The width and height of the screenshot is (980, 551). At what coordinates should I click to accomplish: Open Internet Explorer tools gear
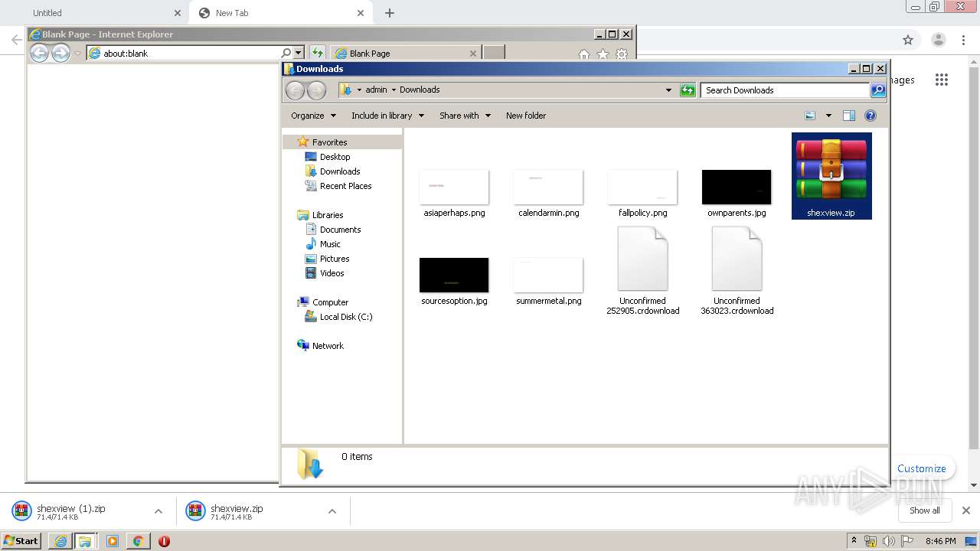tap(622, 54)
